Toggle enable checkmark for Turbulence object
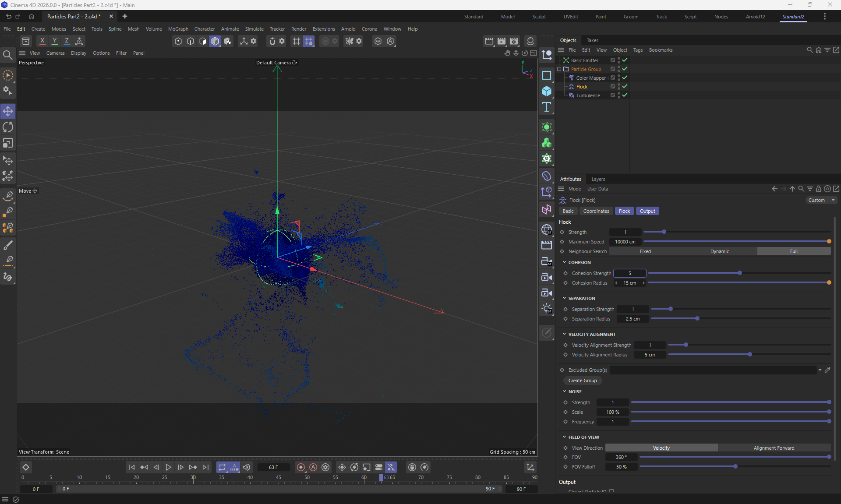The image size is (841, 504). point(625,95)
